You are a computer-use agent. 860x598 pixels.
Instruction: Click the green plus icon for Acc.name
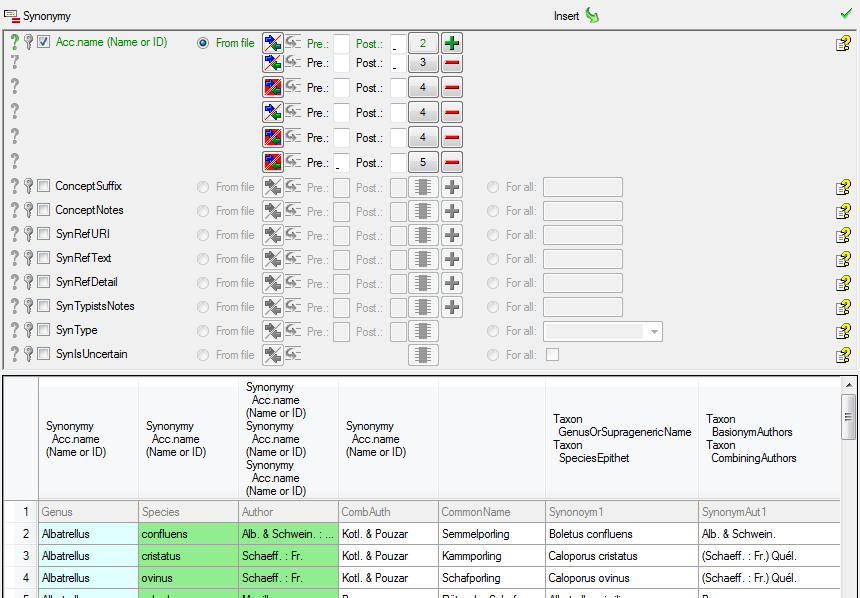pyautogui.click(x=452, y=43)
